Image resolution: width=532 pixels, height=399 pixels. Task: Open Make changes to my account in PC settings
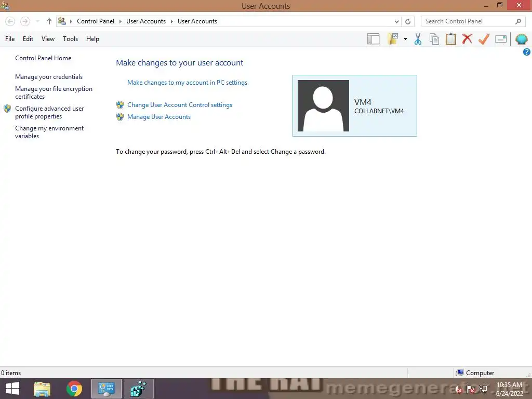point(187,83)
